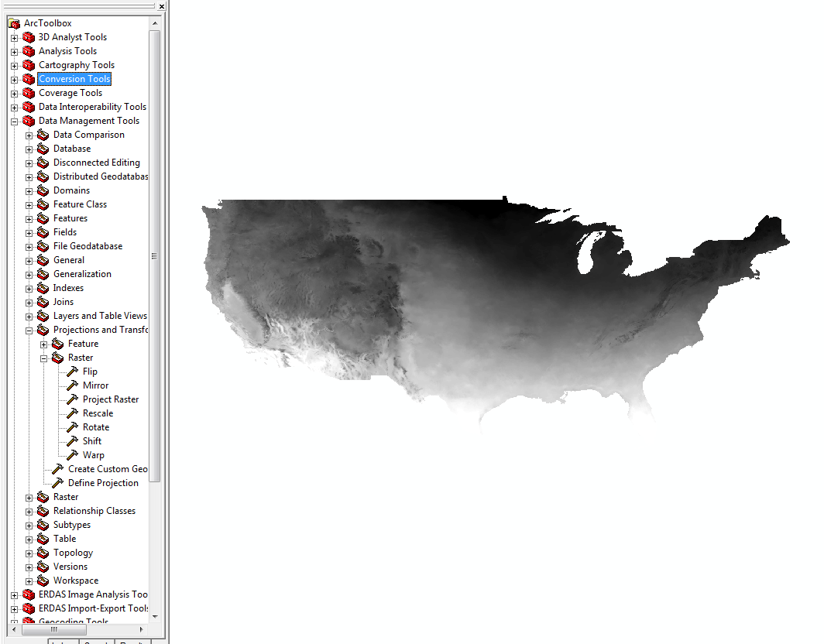Screen dimensions: 824x644
Task: Click the ArcToolbox root icon
Action: [x=14, y=23]
